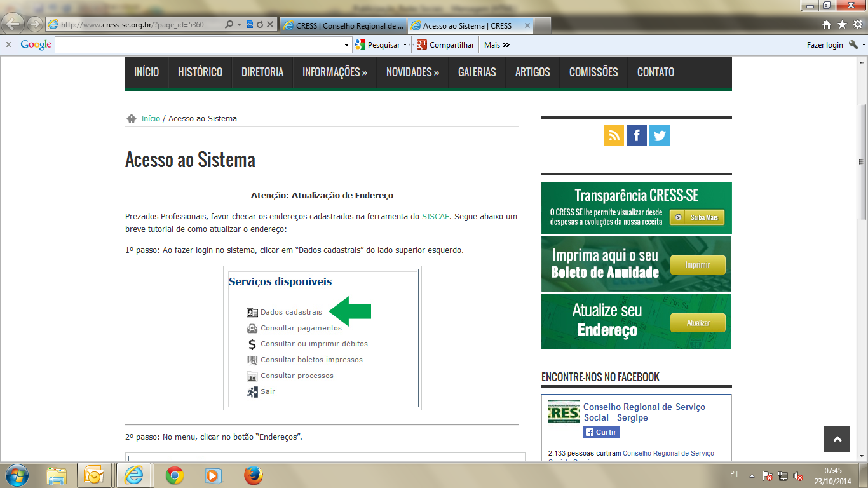868x488 pixels.
Task: Refresh the page with the reload icon
Action: [260, 25]
